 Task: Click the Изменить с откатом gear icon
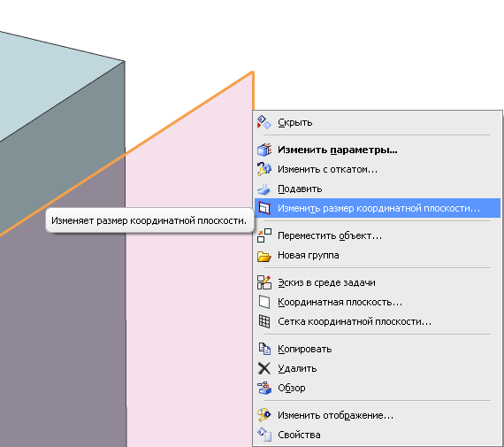(x=263, y=169)
